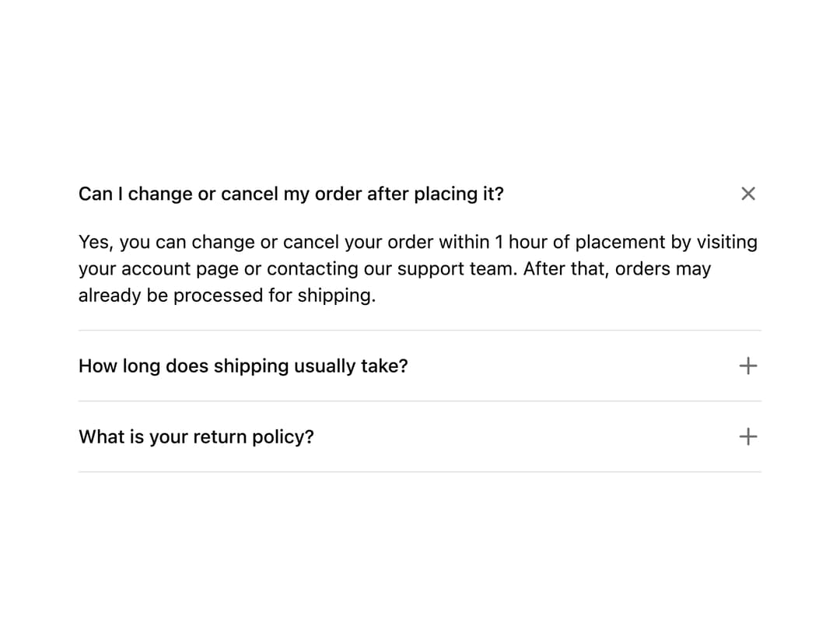This screenshot has width=840, height=630.
Task: Click 'Yes,' at the start of the answer
Action: (96, 242)
